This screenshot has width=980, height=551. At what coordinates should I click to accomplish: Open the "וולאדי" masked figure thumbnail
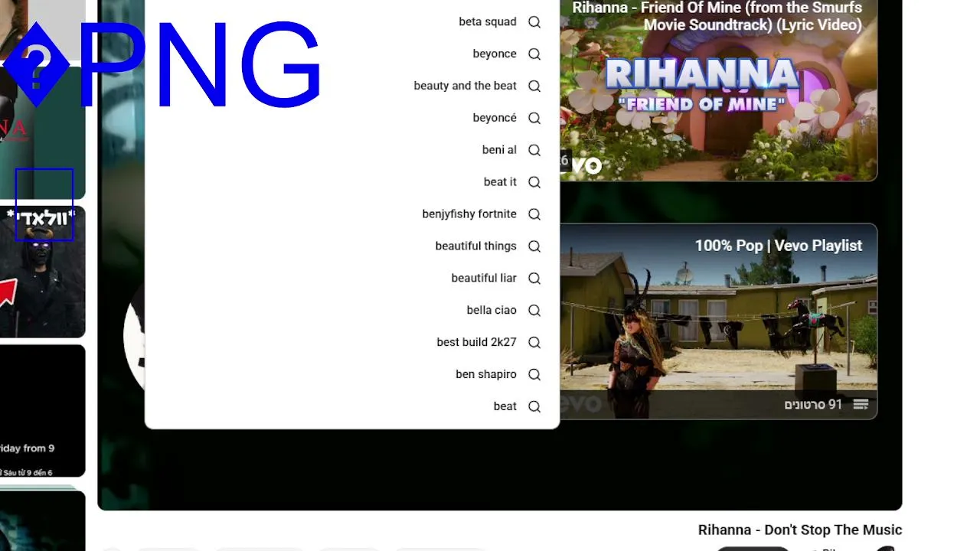[x=42, y=272]
